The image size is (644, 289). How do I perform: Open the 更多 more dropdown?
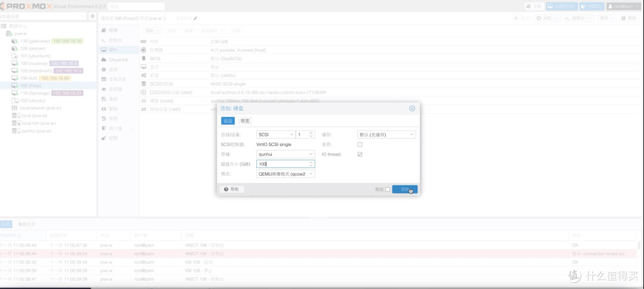[606, 18]
